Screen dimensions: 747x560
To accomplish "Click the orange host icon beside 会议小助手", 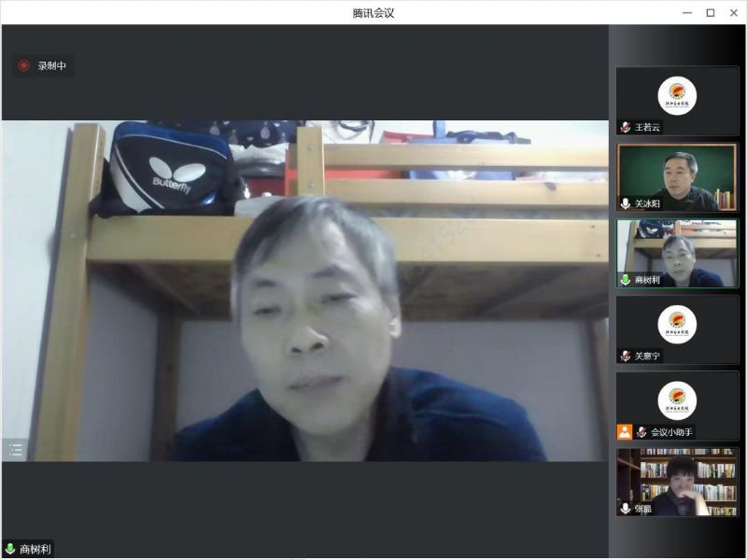I will click(x=625, y=432).
